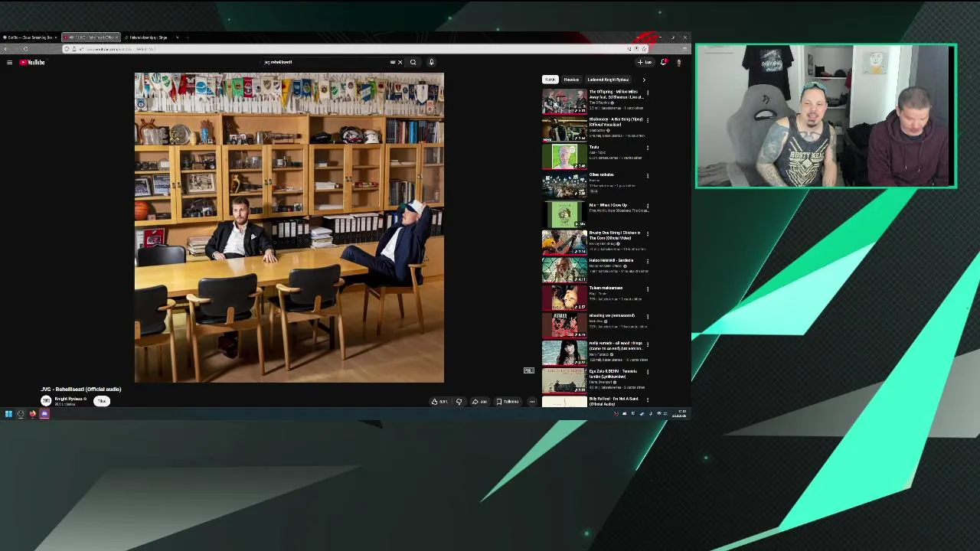This screenshot has height=551, width=980.
Task: Open The Offspring Million Miles Away thumbnail
Action: (x=564, y=101)
